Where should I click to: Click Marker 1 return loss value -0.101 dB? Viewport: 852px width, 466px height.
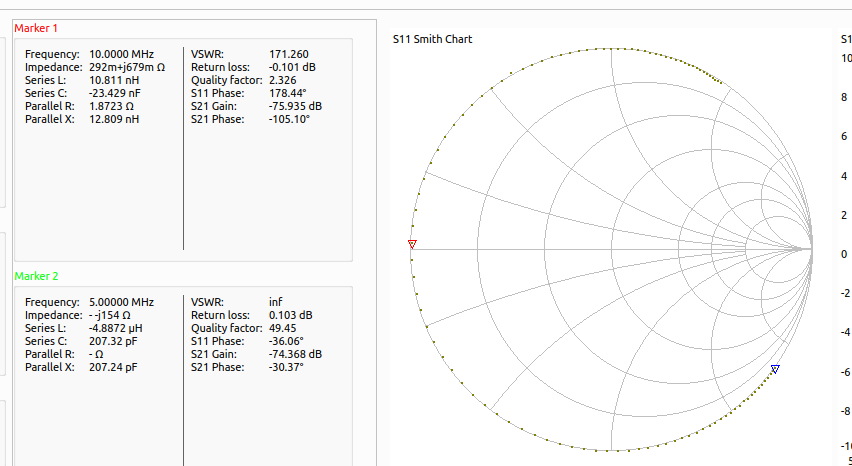[x=295, y=67]
